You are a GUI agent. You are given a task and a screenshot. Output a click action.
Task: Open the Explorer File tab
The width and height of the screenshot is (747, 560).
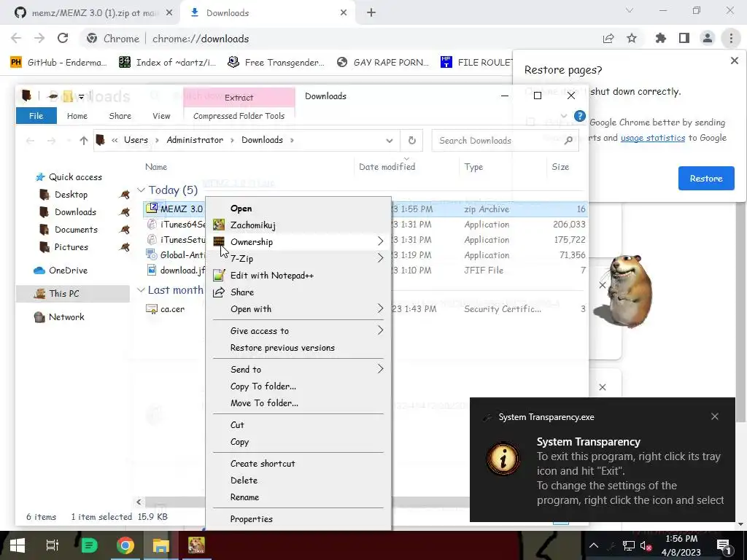(36, 116)
